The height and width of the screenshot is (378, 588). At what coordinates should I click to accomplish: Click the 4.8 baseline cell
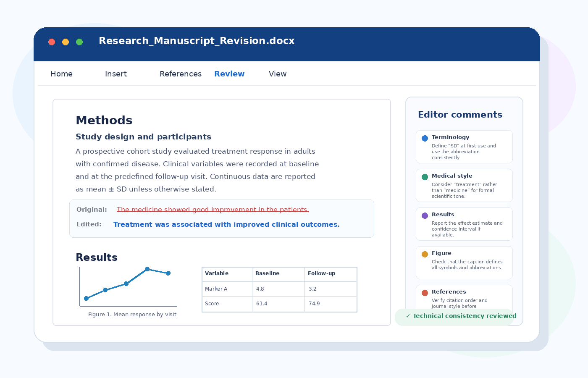coord(278,289)
